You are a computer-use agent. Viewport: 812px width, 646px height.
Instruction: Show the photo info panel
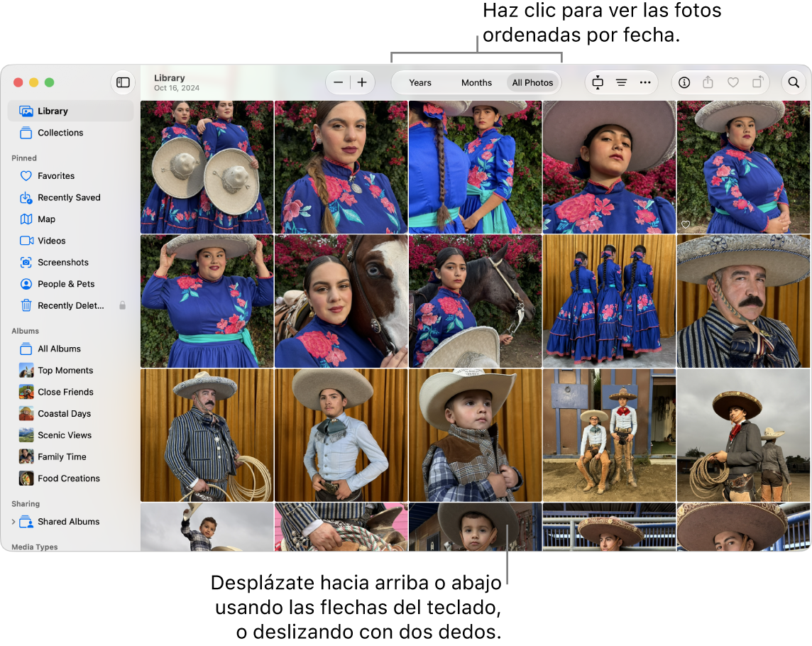[684, 82]
